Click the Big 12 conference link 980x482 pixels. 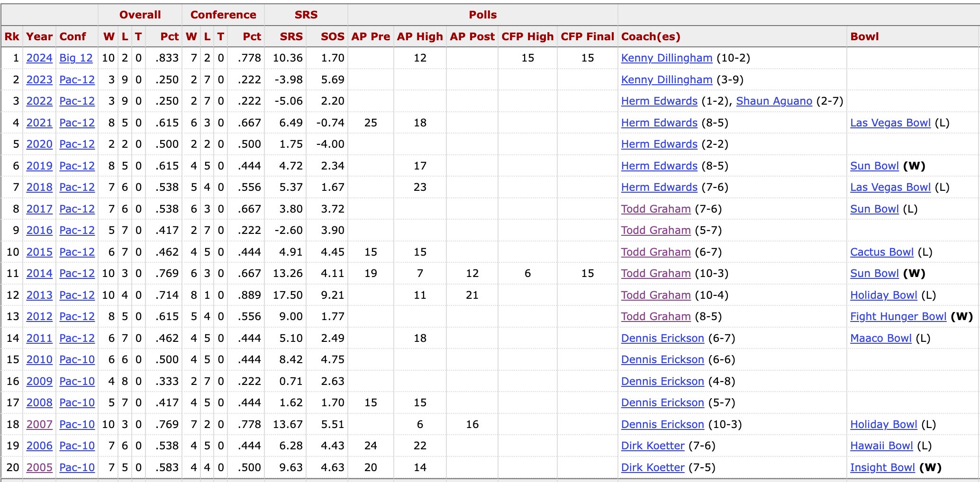(76, 58)
